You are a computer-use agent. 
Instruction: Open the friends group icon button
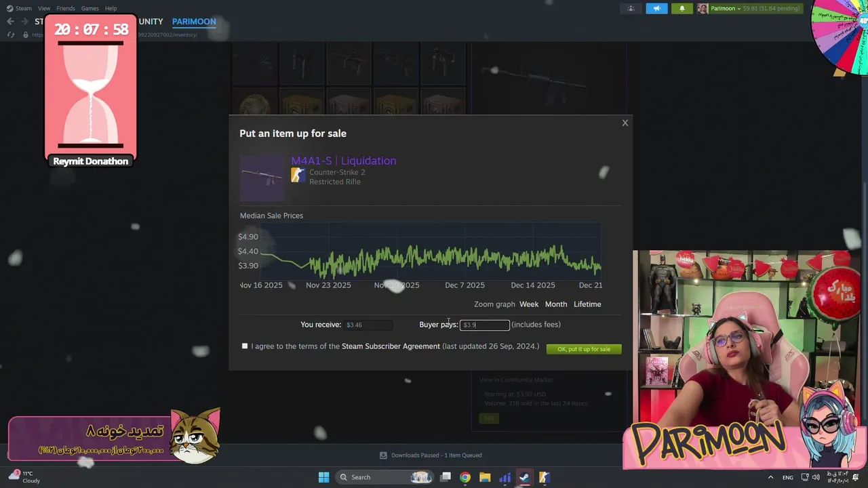tap(631, 8)
